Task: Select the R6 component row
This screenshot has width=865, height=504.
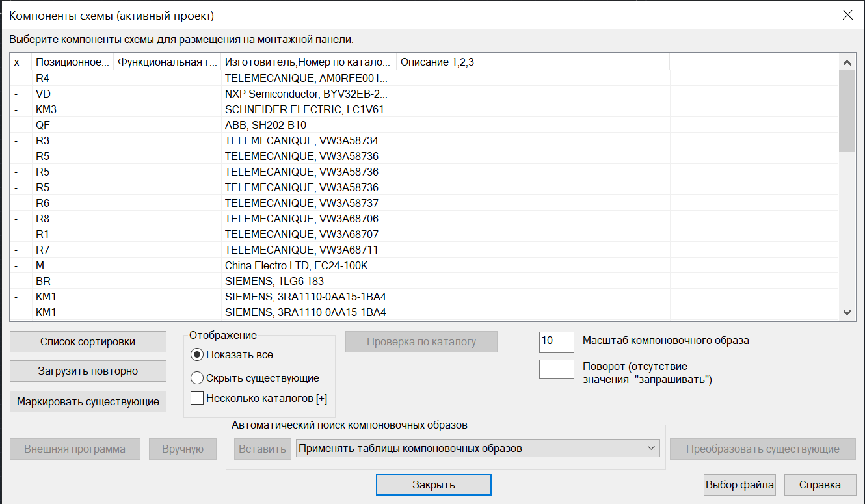Action: [424, 203]
